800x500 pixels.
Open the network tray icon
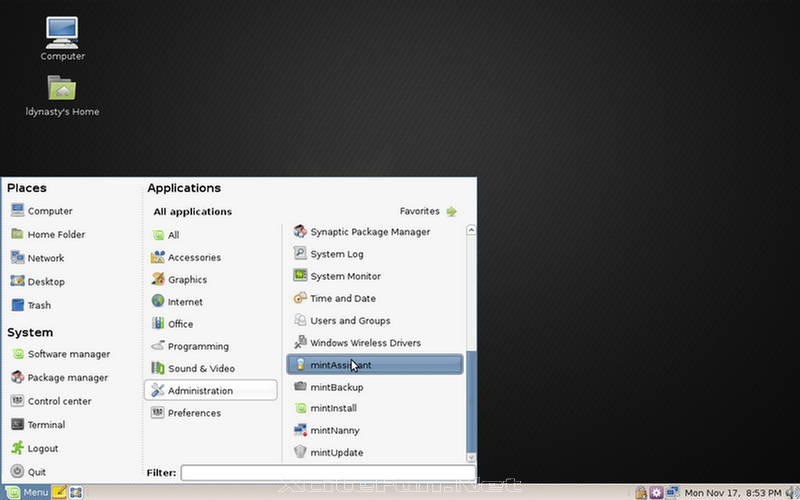672,493
